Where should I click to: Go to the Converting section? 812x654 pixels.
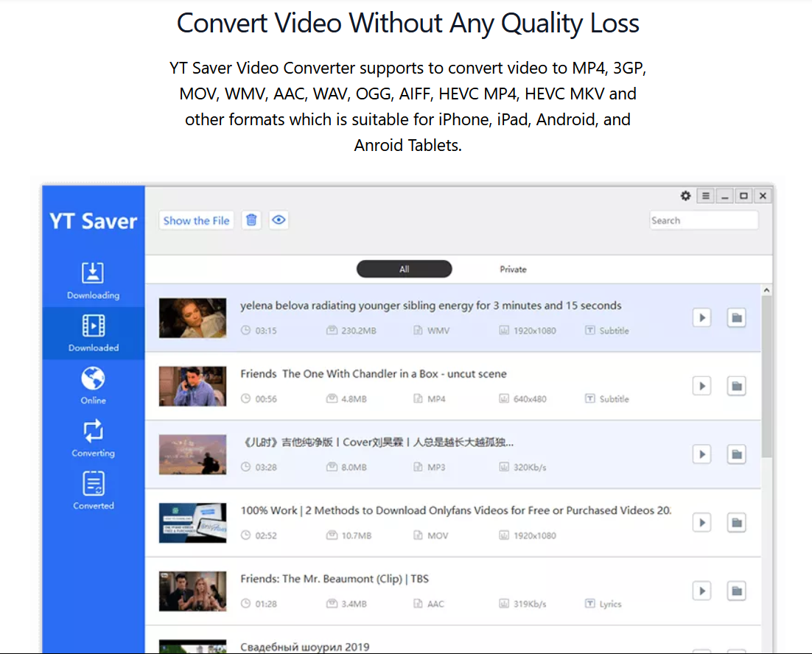click(x=94, y=438)
